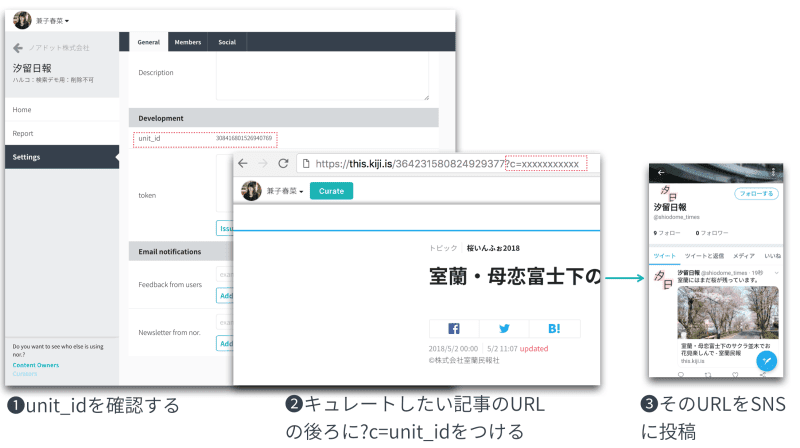Open the cherry blossom image in the tweet

pyautogui.click(x=728, y=312)
